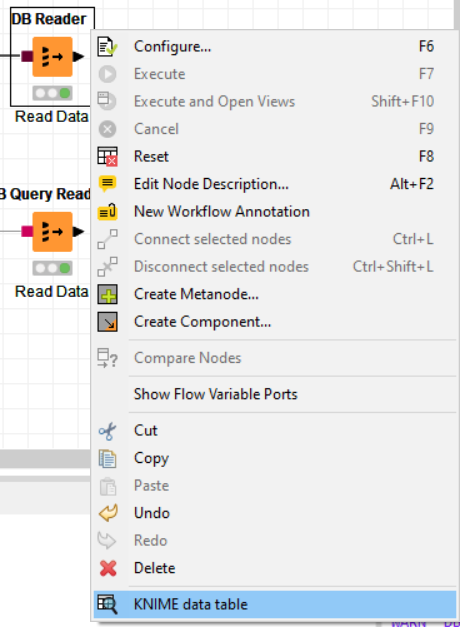Click the red X Delete icon
This screenshot has height=627, width=460.
click(108, 568)
